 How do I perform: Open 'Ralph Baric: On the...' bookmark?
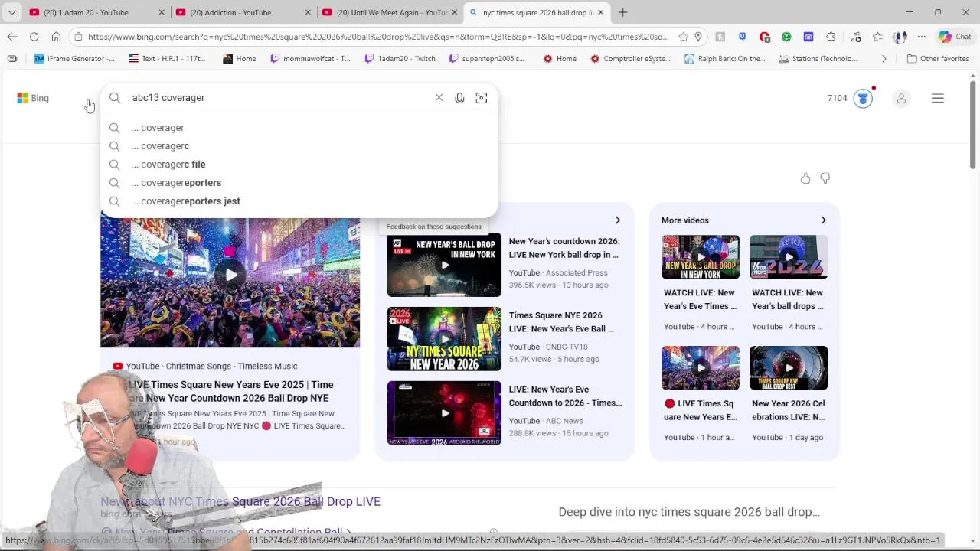[724, 59]
